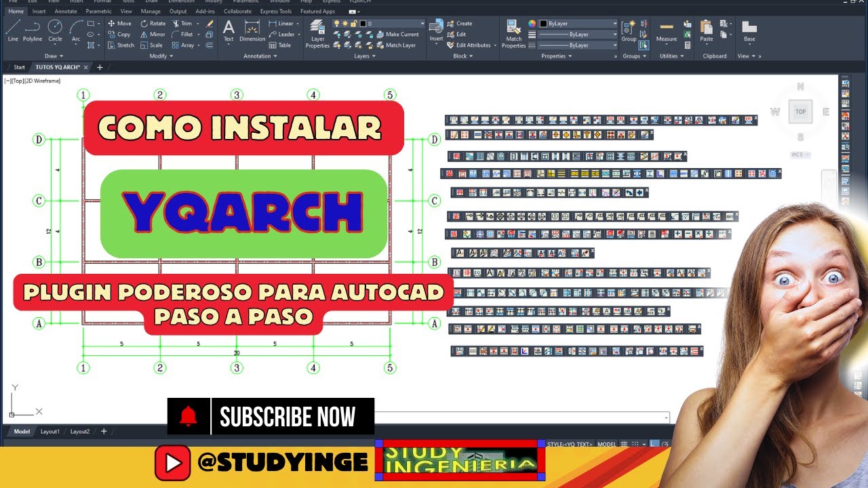Activate the Trim command
Screen dimensions: 868x488
[x=182, y=24]
